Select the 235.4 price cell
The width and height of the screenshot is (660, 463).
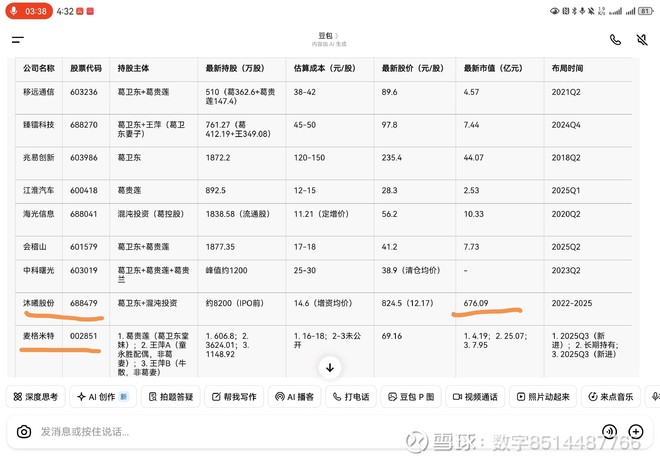coord(392,157)
